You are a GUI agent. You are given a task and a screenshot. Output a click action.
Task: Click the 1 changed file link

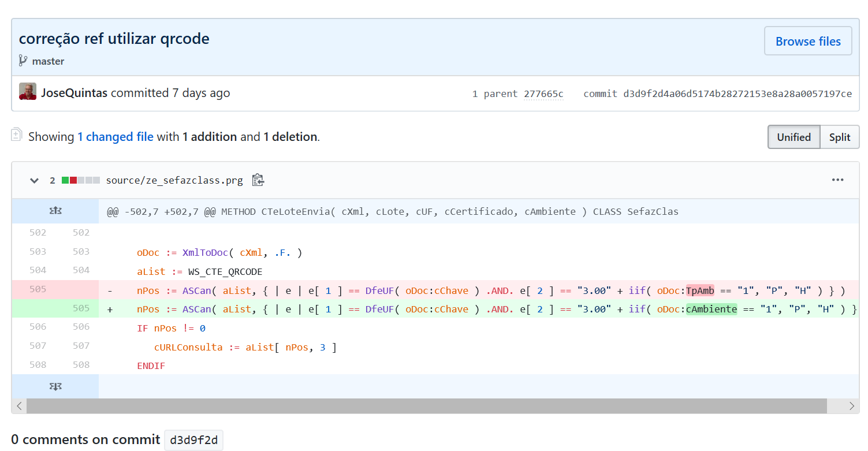tap(116, 137)
